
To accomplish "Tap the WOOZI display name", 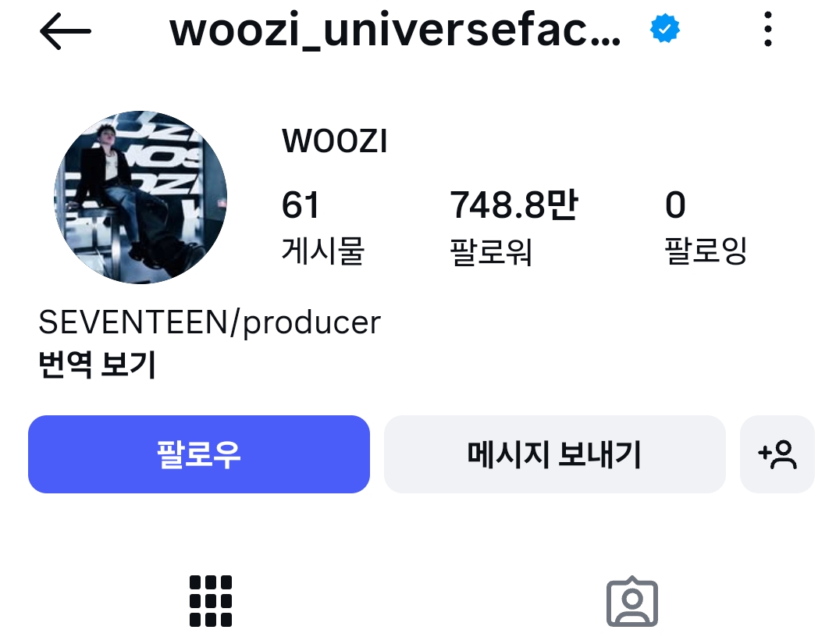I will pos(334,141).
